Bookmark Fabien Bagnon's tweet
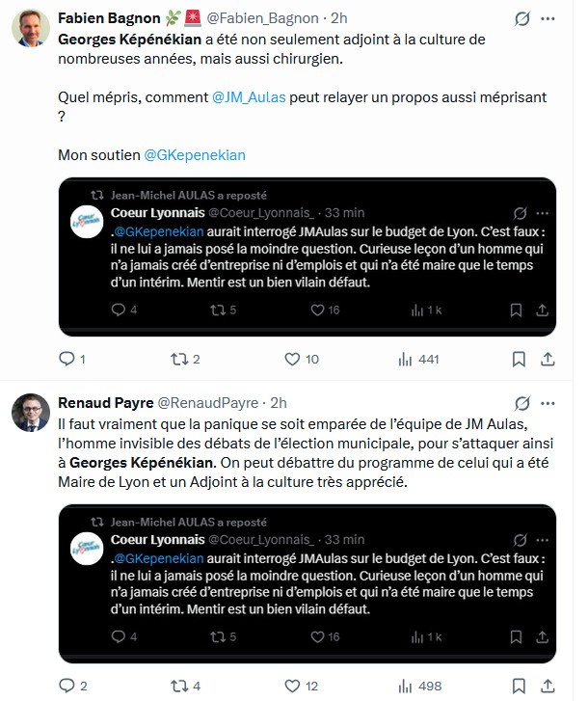The height and width of the screenshot is (701, 588). [x=519, y=359]
